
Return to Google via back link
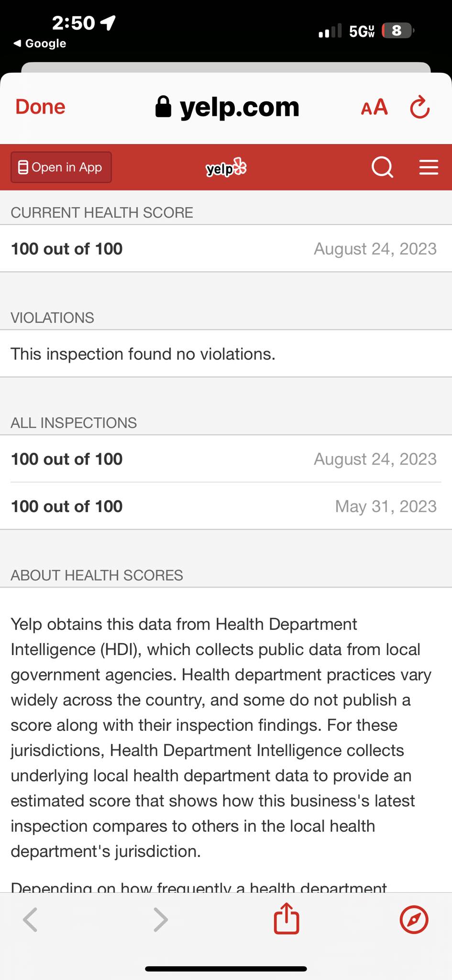click(40, 44)
